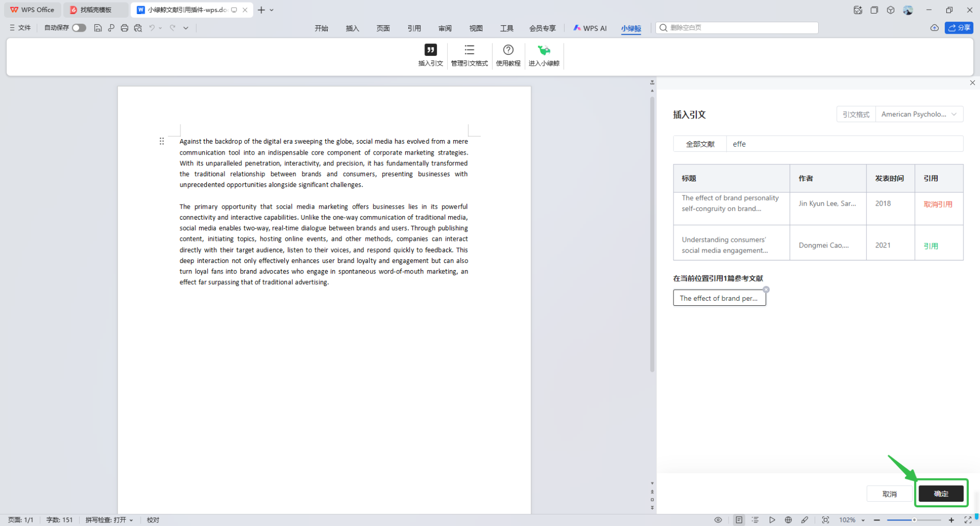Toggle the auto-save (自动保存) switch
Viewport: 980px width, 526px height.
(79, 28)
